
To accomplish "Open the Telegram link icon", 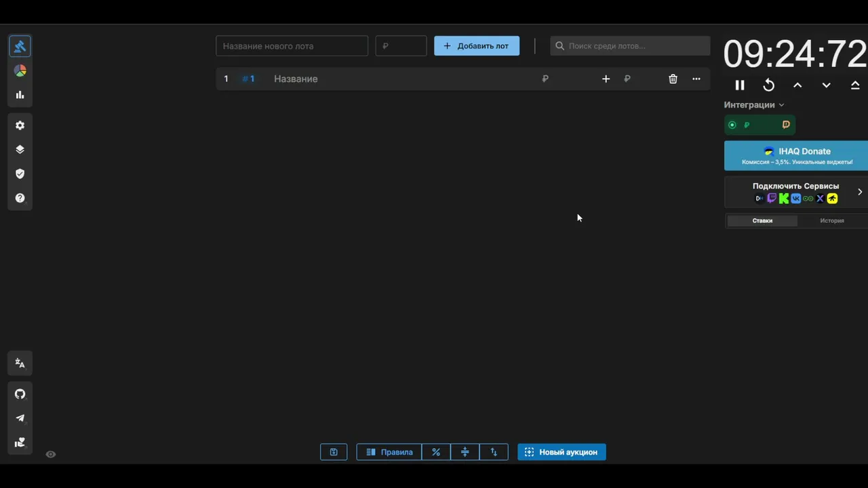I will 20,418.
